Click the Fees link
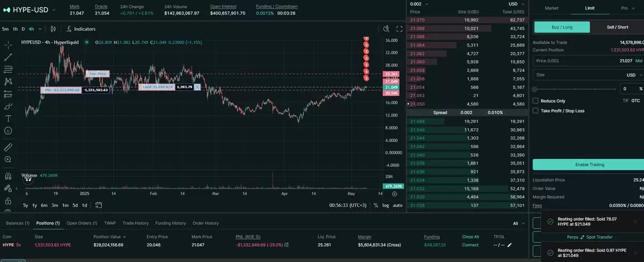 tap(537, 205)
